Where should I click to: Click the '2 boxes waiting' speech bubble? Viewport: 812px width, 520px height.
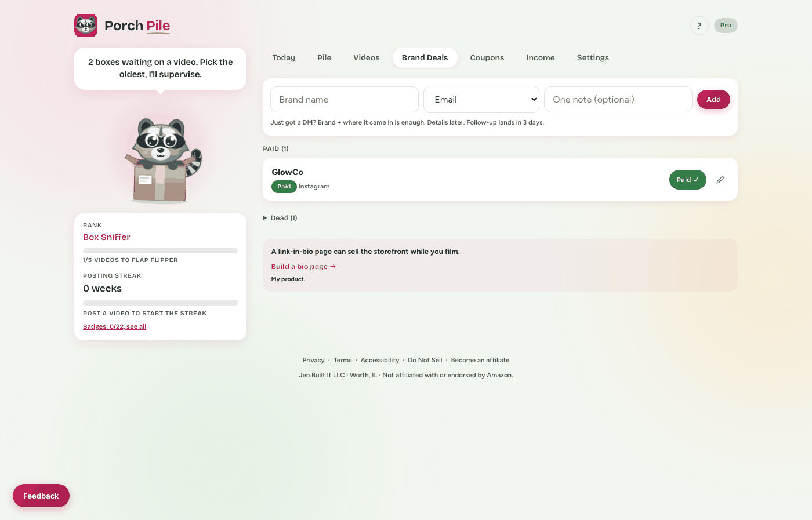pyautogui.click(x=161, y=68)
